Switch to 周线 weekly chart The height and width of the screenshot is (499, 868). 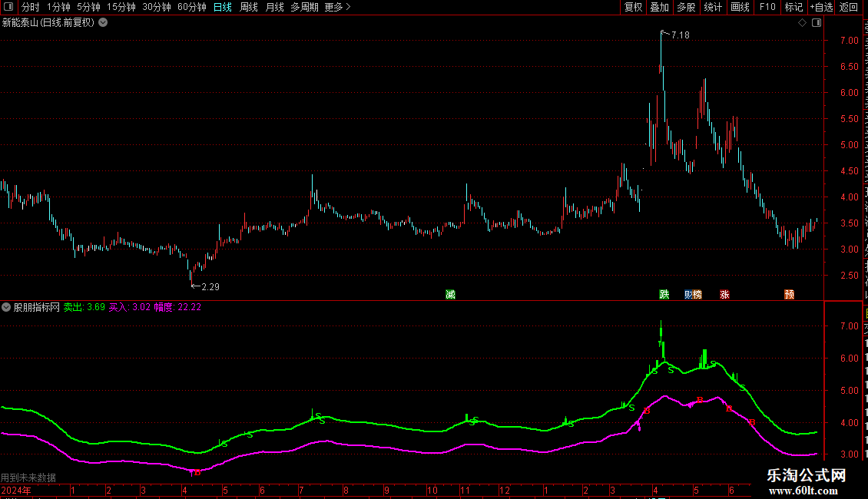coord(249,7)
